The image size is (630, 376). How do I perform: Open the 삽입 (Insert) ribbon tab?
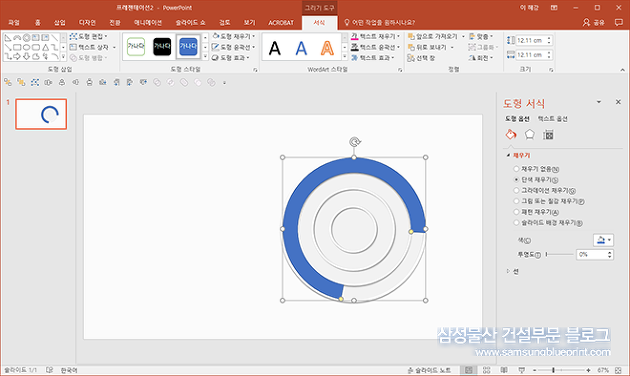coord(59,23)
